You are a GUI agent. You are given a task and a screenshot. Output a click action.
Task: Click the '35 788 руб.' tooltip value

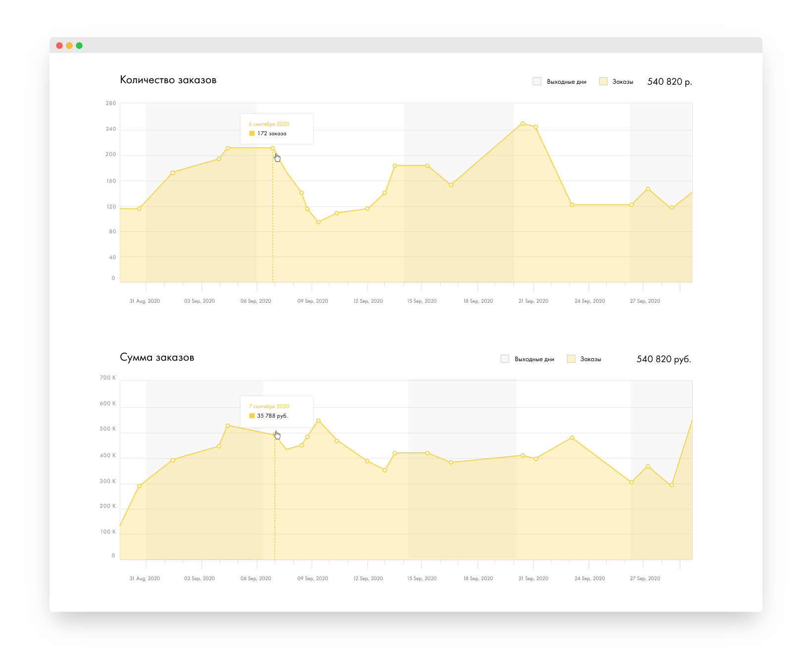click(272, 416)
